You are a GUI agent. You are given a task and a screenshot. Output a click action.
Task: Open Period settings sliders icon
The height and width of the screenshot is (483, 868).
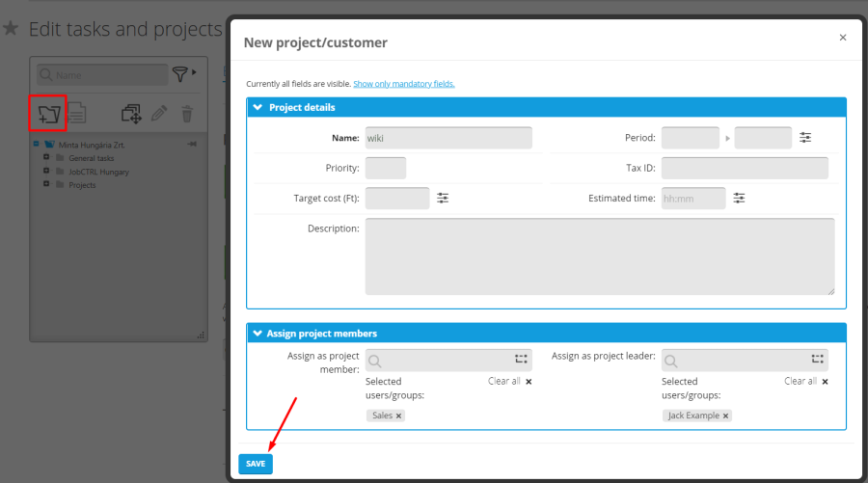(x=805, y=137)
